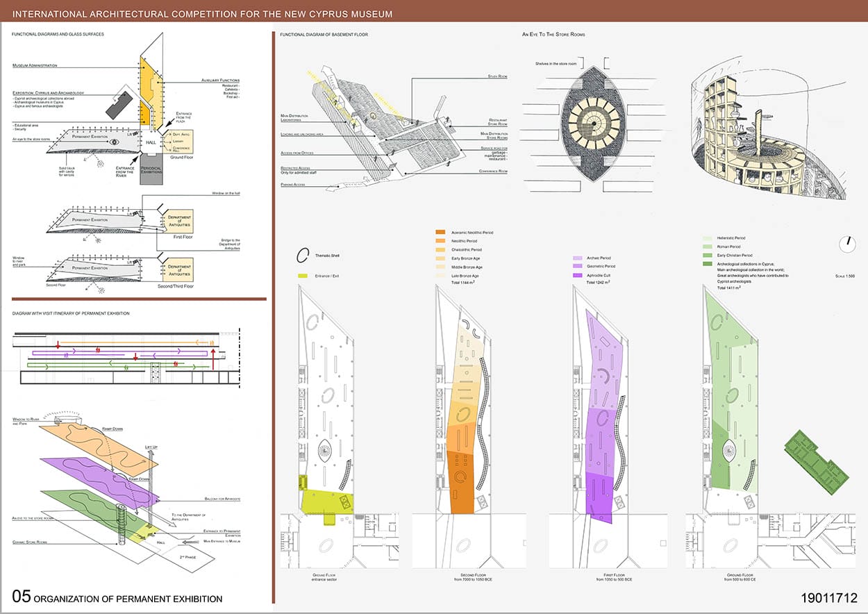Select the dark green Archeological collections swatch
The height and width of the screenshot is (614, 868).
(x=707, y=264)
